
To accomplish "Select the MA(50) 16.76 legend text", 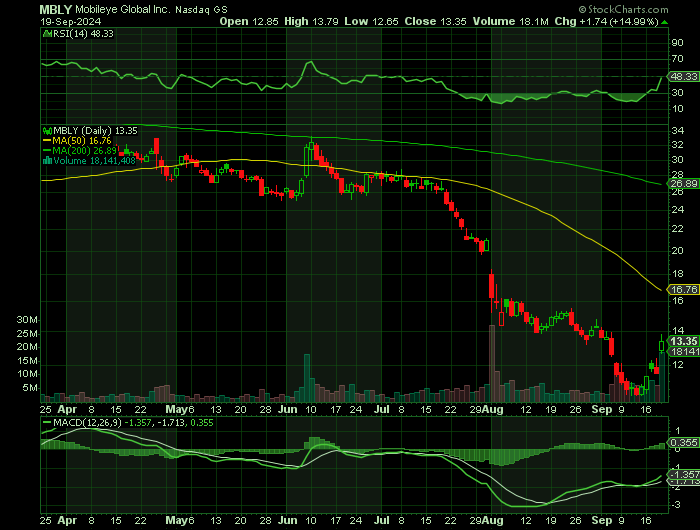I will [x=82, y=141].
